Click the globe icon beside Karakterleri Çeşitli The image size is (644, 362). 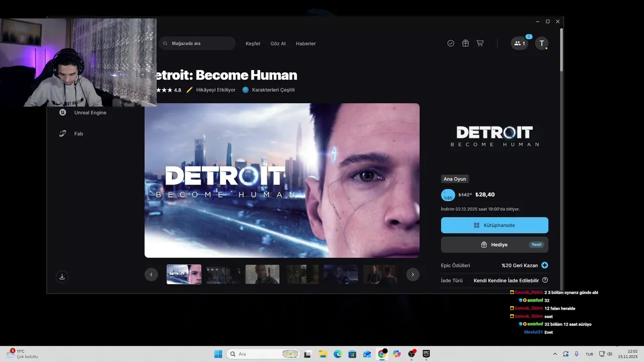point(246,90)
